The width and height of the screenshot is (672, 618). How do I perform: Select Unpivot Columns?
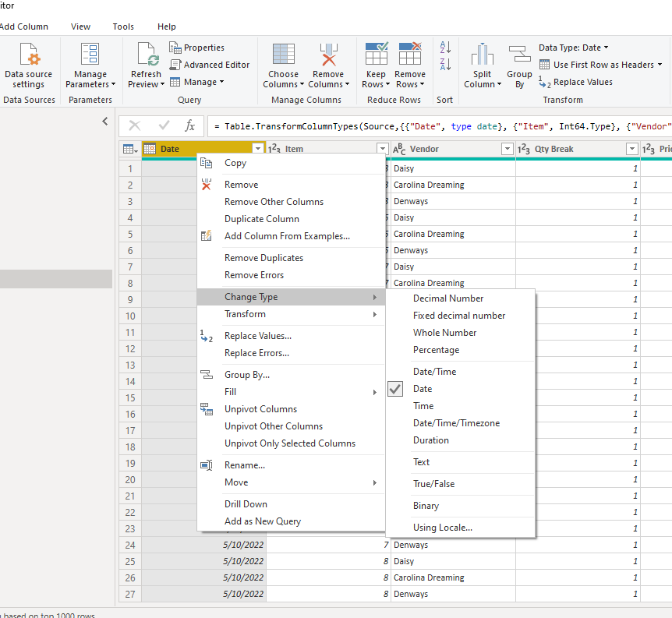point(291,409)
